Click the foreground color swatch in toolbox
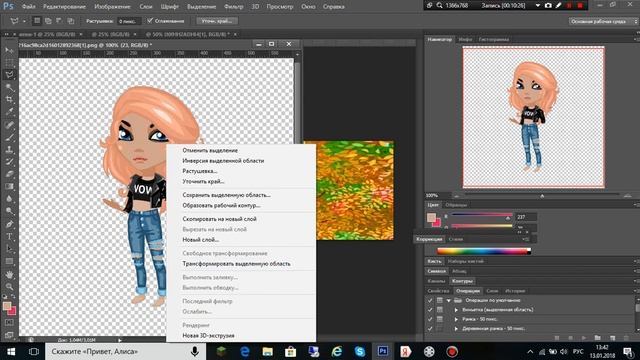 click(x=7, y=306)
